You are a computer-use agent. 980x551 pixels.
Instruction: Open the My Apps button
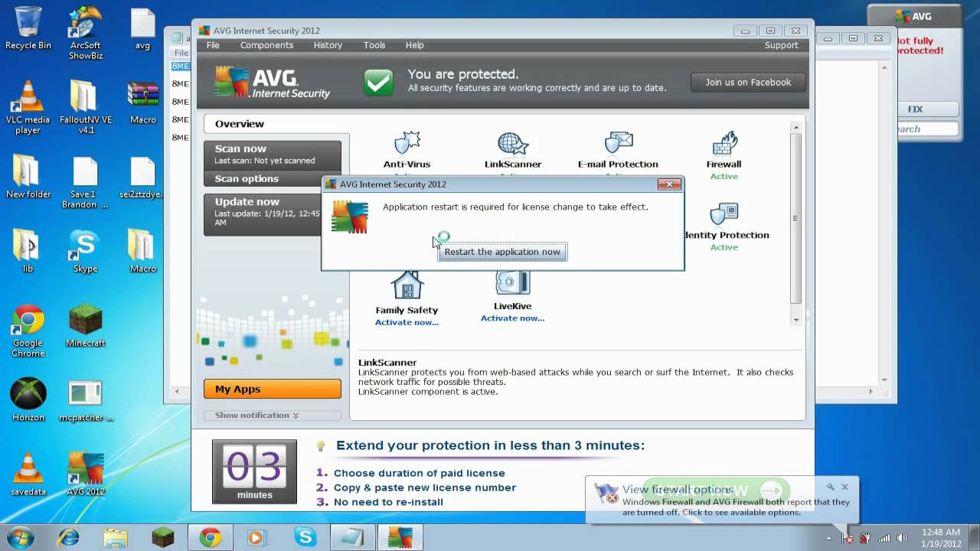click(x=273, y=389)
